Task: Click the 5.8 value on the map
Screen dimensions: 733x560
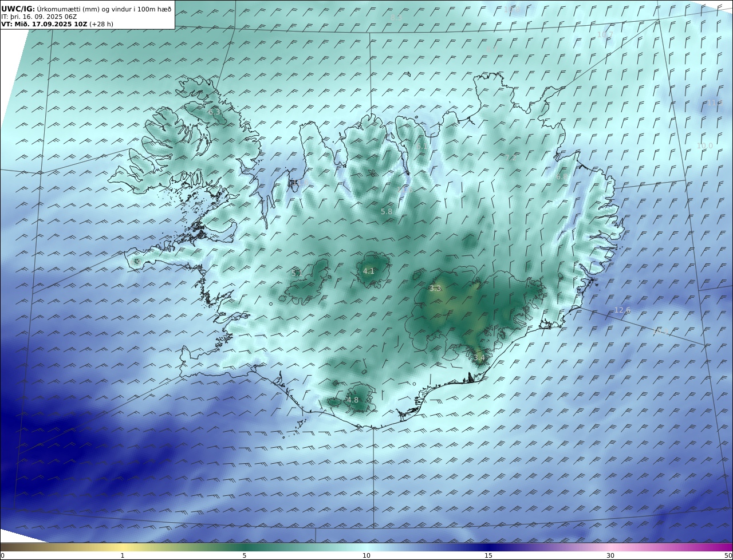Action: click(387, 212)
